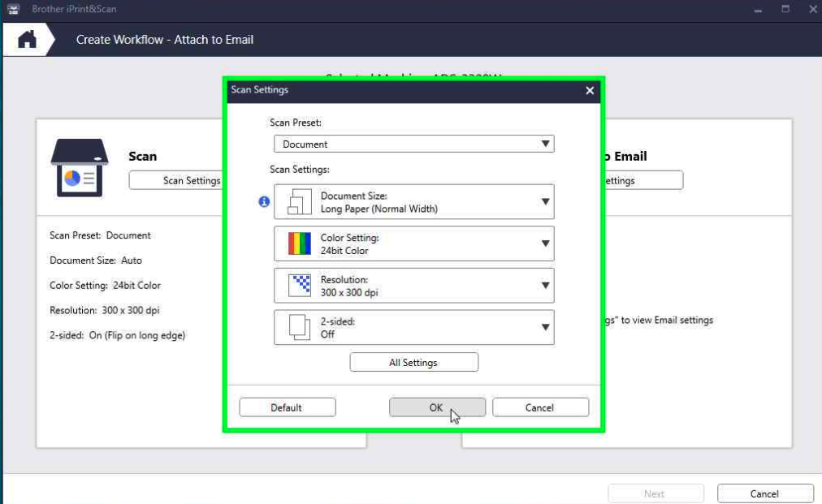
Task: Click 'Create Workflow - Attach to Email' title
Action: click(165, 40)
